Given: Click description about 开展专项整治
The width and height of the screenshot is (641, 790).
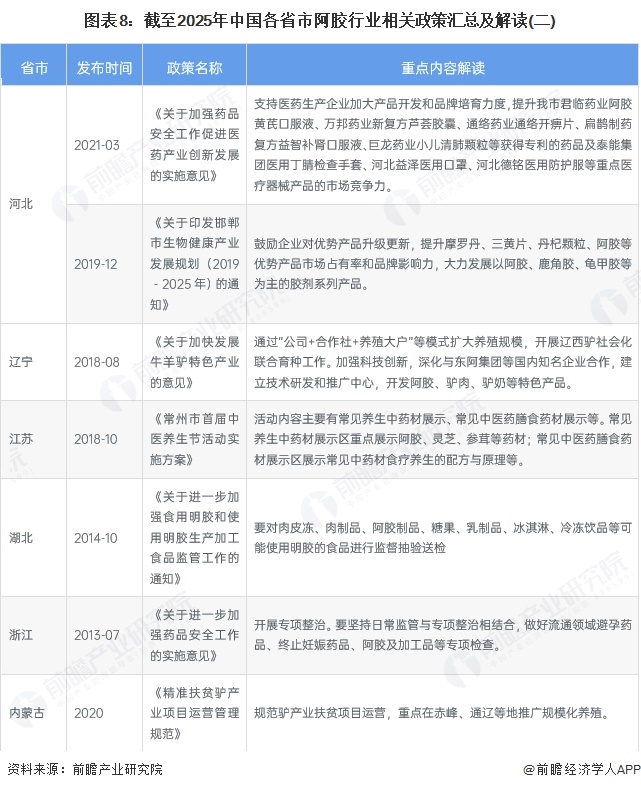Looking at the screenshot, I should pos(442,635).
